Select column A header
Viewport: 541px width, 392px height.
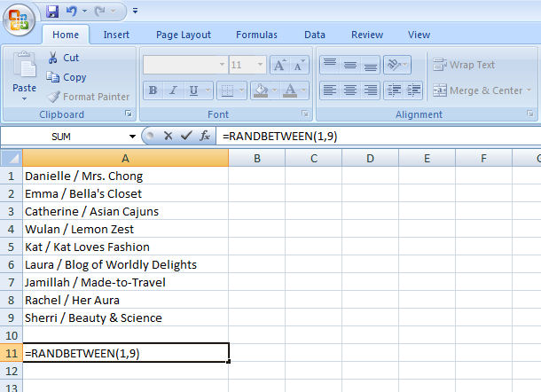(x=126, y=158)
